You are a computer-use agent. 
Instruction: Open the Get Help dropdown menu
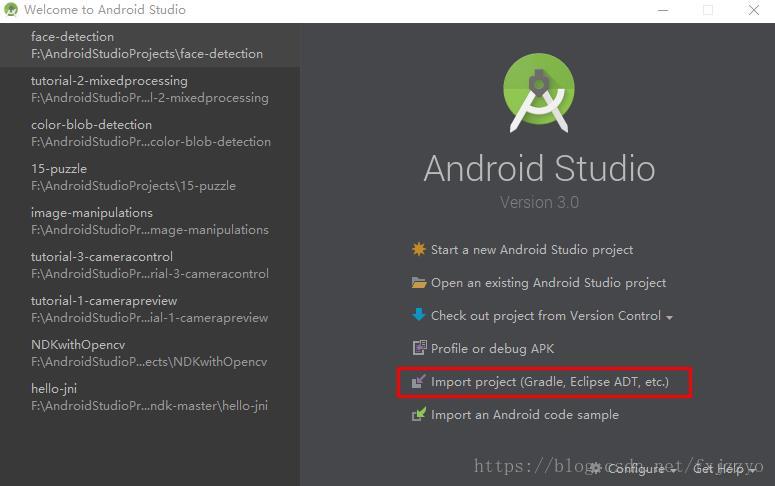(x=724, y=468)
